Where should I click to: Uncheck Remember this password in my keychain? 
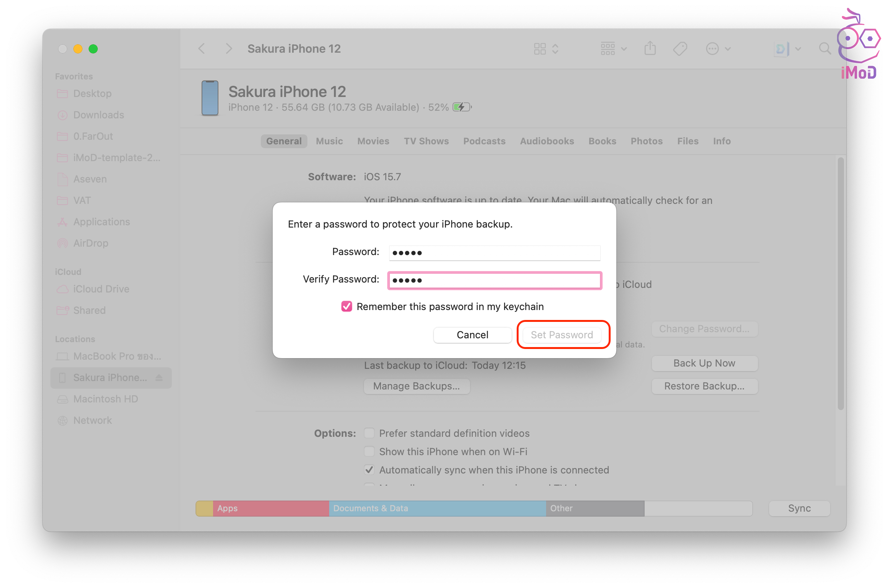point(346,306)
